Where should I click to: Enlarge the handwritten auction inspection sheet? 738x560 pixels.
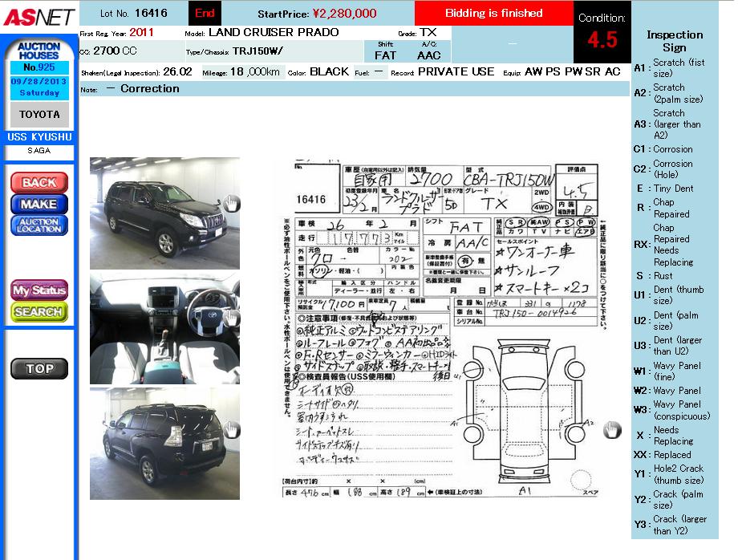point(440,329)
